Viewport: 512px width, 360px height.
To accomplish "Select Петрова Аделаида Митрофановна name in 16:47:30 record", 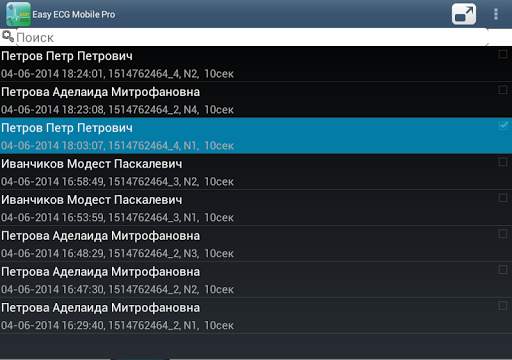I will (100, 272).
